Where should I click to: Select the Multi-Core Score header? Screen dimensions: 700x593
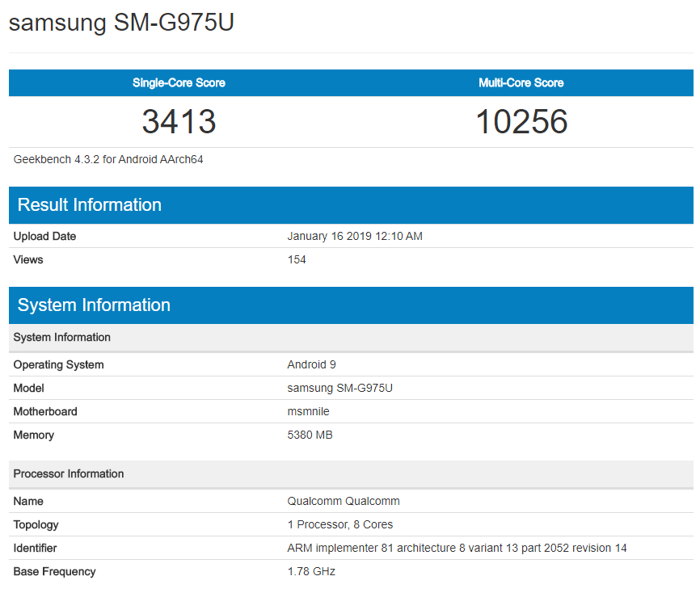[x=521, y=82]
